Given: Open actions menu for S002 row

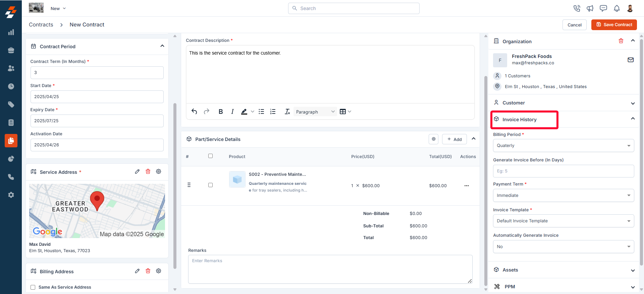Looking at the screenshot, I should [467, 186].
